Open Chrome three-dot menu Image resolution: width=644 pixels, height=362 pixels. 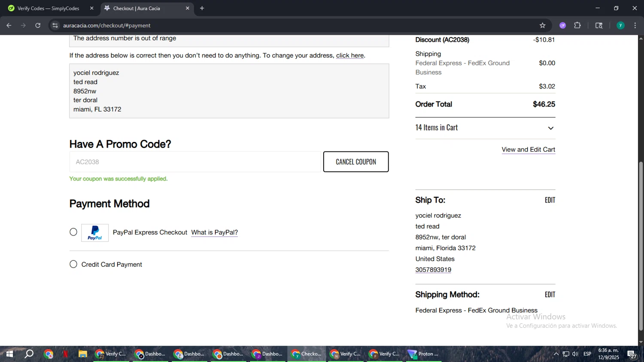[x=635, y=25]
